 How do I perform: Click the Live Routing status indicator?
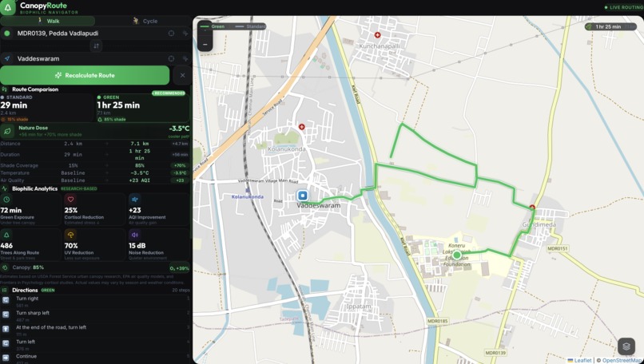(x=623, y=7)
